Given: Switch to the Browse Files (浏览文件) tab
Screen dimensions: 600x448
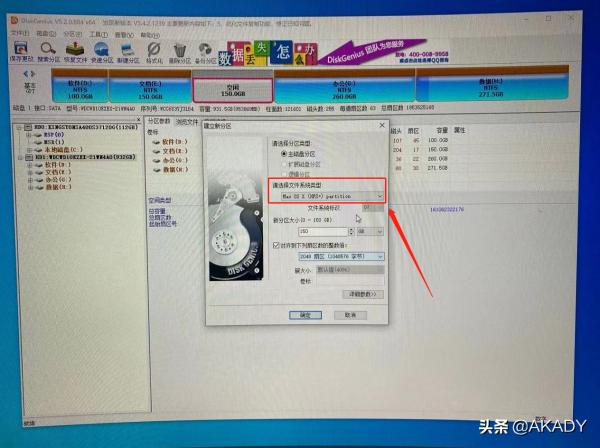Looking at the screenshot, I should [187, 122].
